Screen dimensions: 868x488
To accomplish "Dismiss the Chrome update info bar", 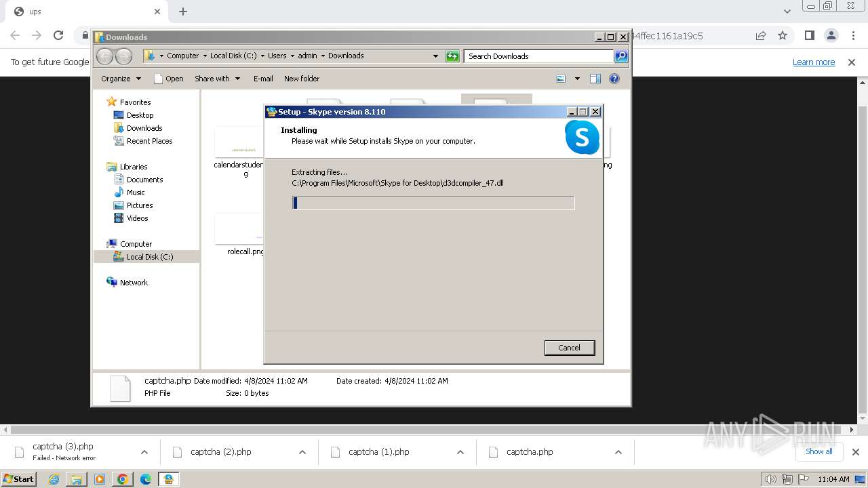I will pyautogui.click(x=852, y=62).
